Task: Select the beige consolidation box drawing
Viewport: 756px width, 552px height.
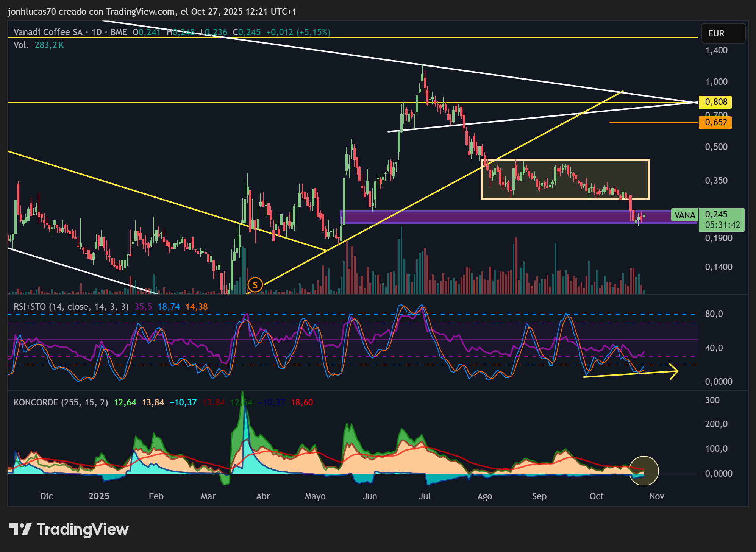Action: (x=565, y=179)
